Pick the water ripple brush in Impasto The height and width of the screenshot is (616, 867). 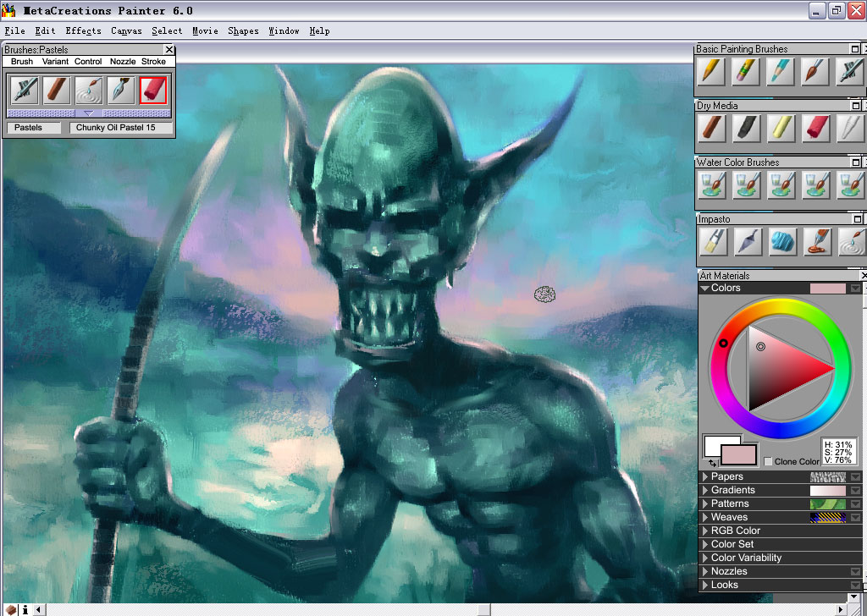point(852,242)
